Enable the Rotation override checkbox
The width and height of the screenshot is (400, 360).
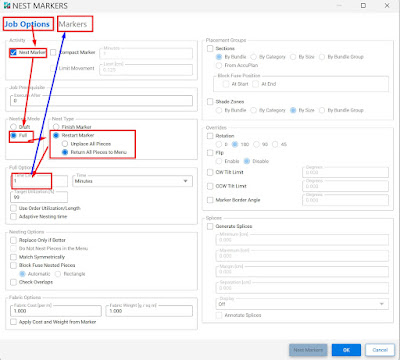(210, 136)
